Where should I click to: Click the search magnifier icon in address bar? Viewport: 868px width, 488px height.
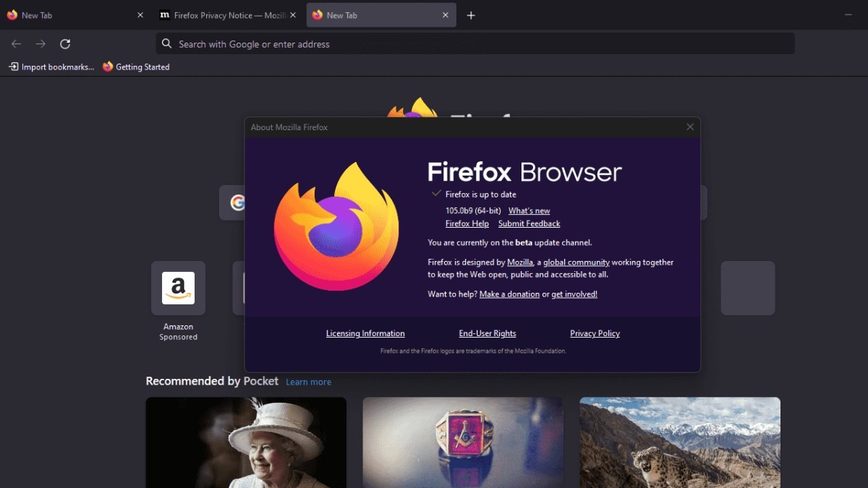click(x=167, y=44)
